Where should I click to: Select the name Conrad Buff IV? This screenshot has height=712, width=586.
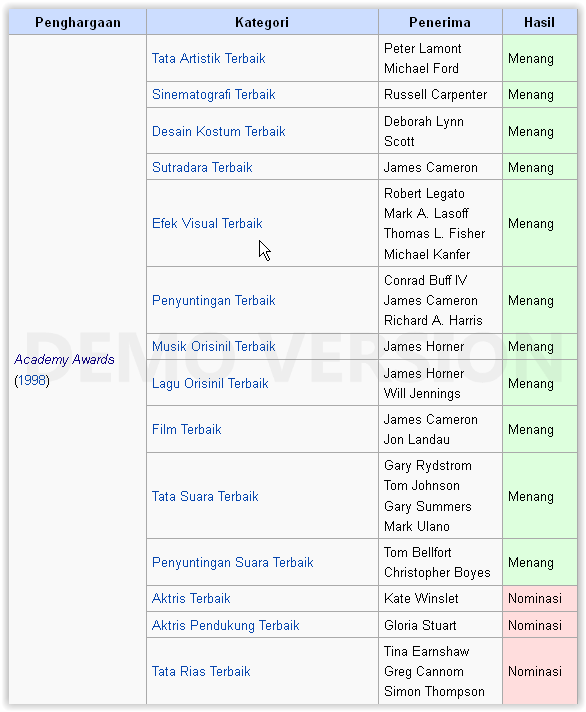[x=426, y=281]
